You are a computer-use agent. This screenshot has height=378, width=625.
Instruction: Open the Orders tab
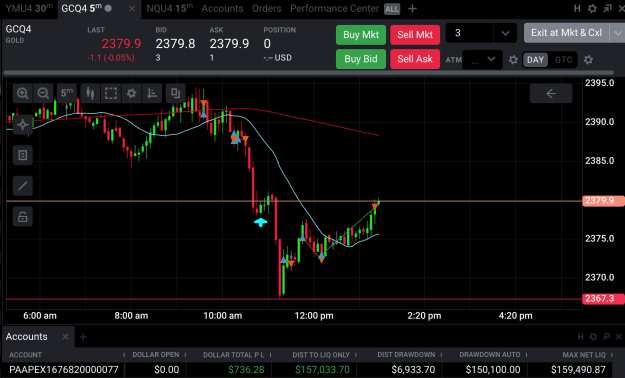[x=266, y=8]
